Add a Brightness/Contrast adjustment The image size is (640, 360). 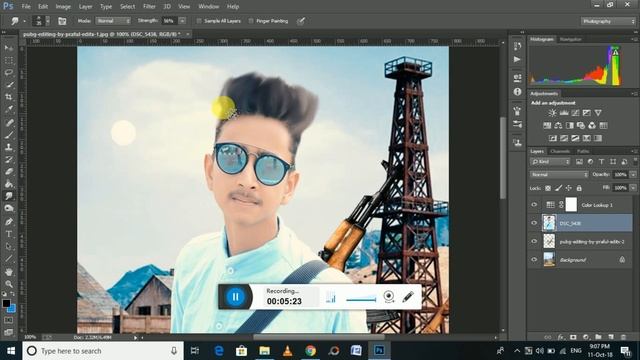pos(552,113)
